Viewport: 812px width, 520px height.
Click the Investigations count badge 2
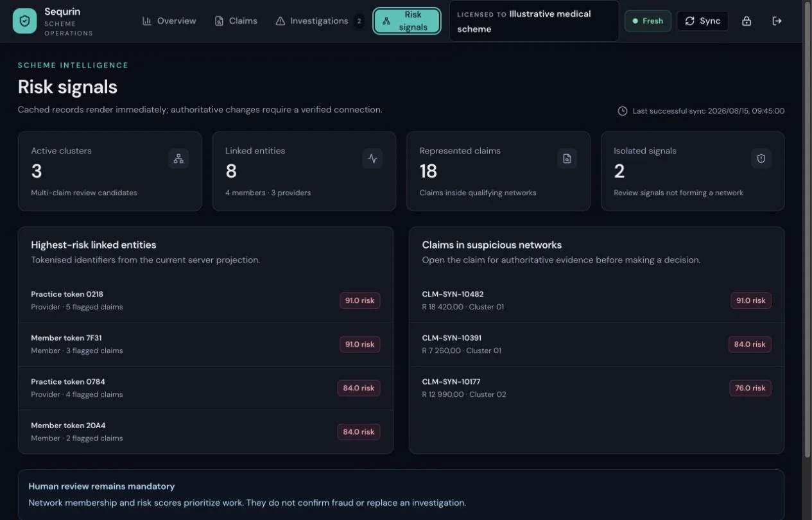tap(359, 21)
